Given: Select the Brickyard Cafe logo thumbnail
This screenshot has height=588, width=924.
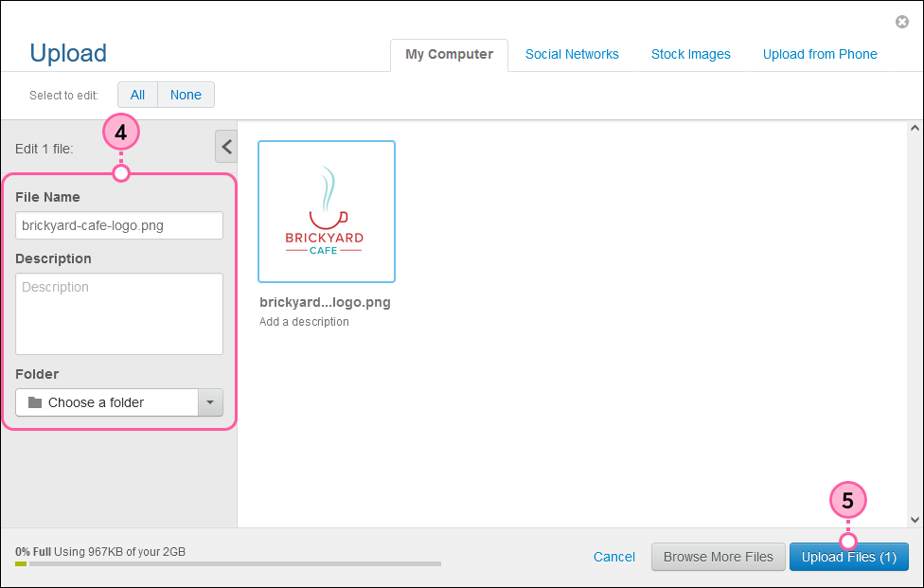Looking at the screenshot, I should (327, 211).
